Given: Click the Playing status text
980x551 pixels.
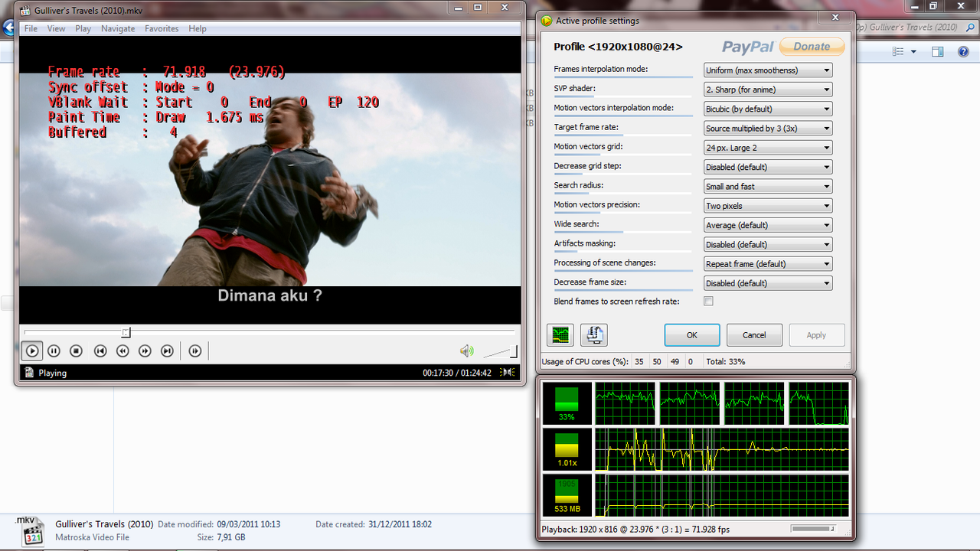Looking at the screenshot, I should (53, 373).
